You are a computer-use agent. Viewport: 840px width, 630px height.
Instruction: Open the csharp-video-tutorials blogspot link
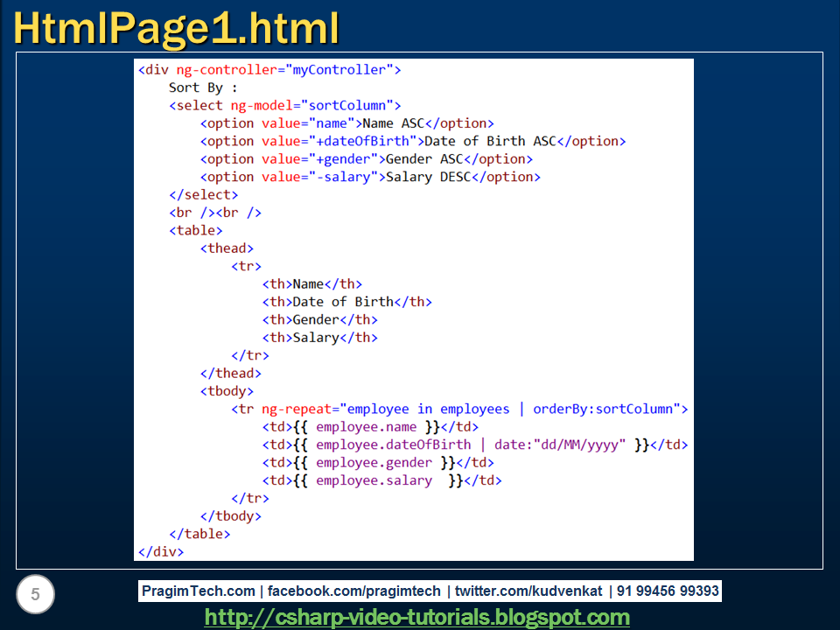(417, 617)
